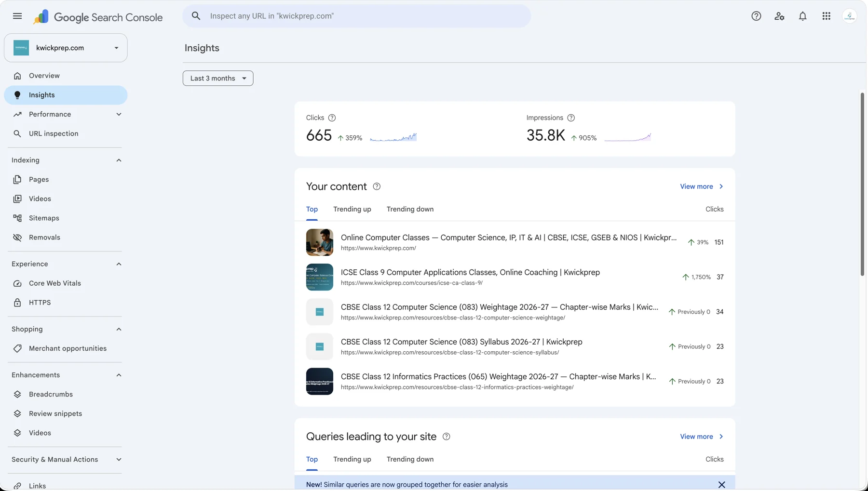Click thumbnail of homepage content row
The height and width of the screenshot is (491, 868).
click(320, 242)
